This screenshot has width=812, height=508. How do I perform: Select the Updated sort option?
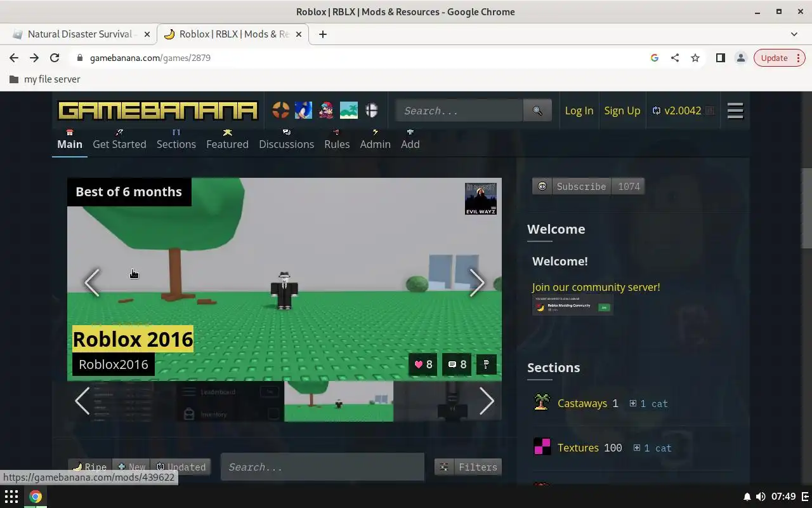pyautogui.click(x=181, y=467)
